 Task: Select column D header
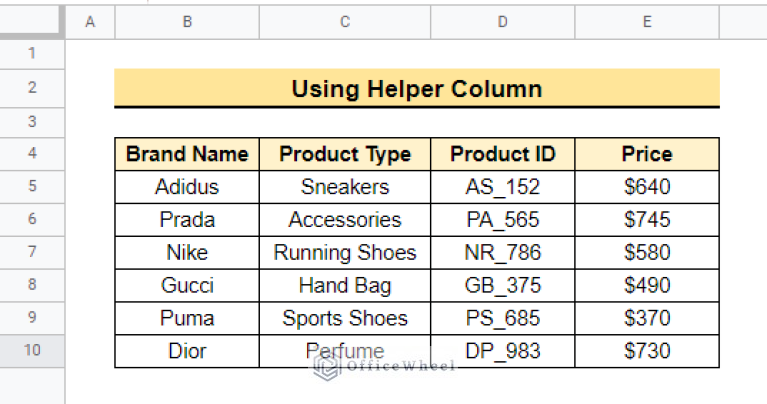(502, 22)
